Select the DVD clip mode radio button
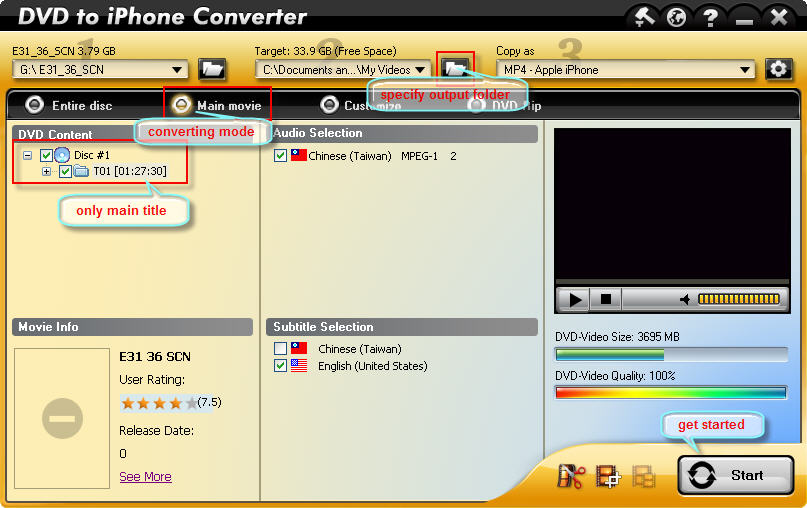The width and height of the screenshot is (807, 508). click(477, 105)
